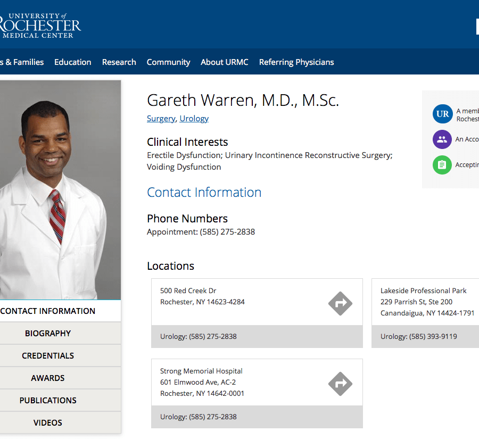The image size is (479, 448).
Task: Open the Education menu item
Action: tap(72, 62)
